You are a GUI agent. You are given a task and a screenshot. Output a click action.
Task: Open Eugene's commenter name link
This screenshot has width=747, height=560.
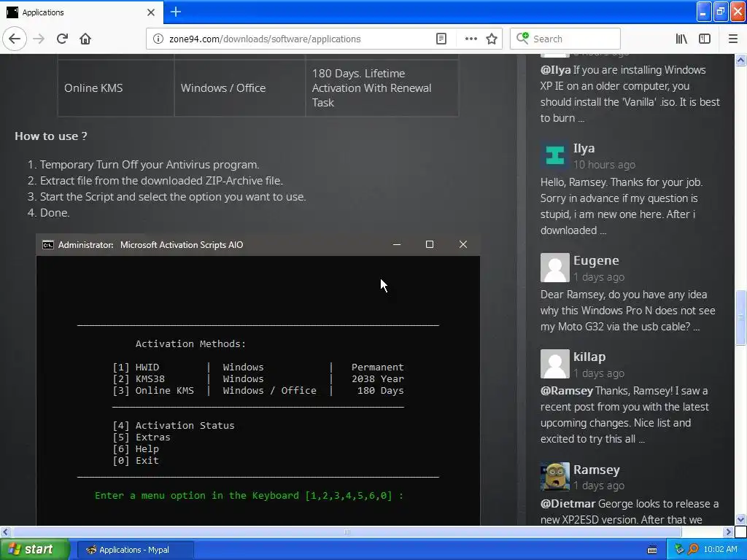596,260
